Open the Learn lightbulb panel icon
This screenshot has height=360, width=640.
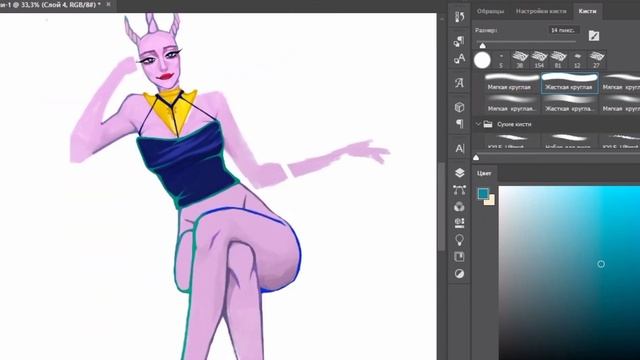click(x=459, y=240)
